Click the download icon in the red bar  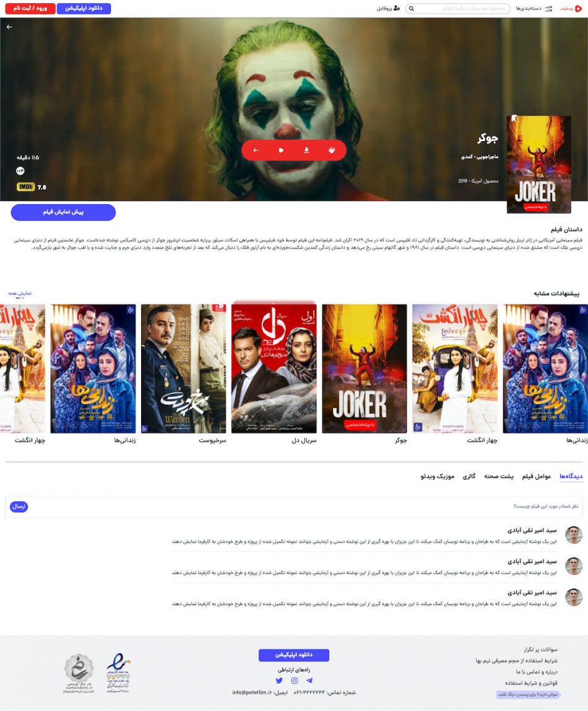coord(306,150)
